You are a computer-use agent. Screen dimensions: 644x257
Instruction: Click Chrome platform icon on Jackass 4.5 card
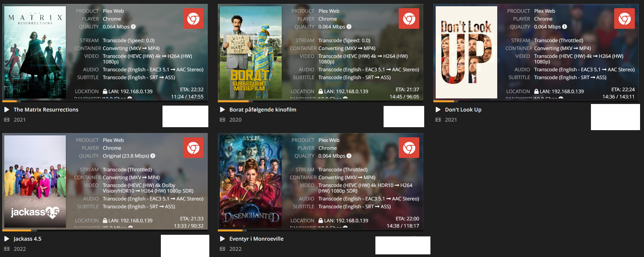coord(193,148)
